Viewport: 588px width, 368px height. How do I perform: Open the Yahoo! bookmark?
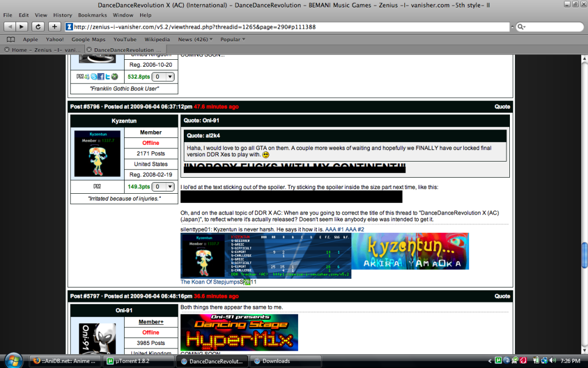[x=55, y=40]
